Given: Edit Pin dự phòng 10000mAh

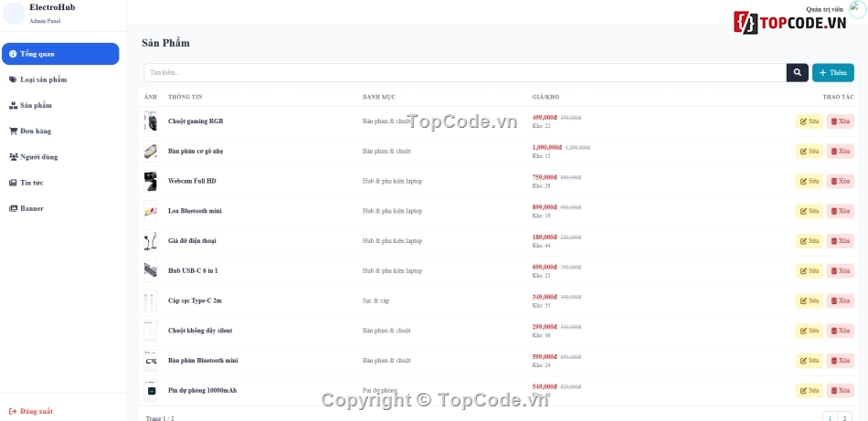Looking at the screenshot, I should 810,391.
